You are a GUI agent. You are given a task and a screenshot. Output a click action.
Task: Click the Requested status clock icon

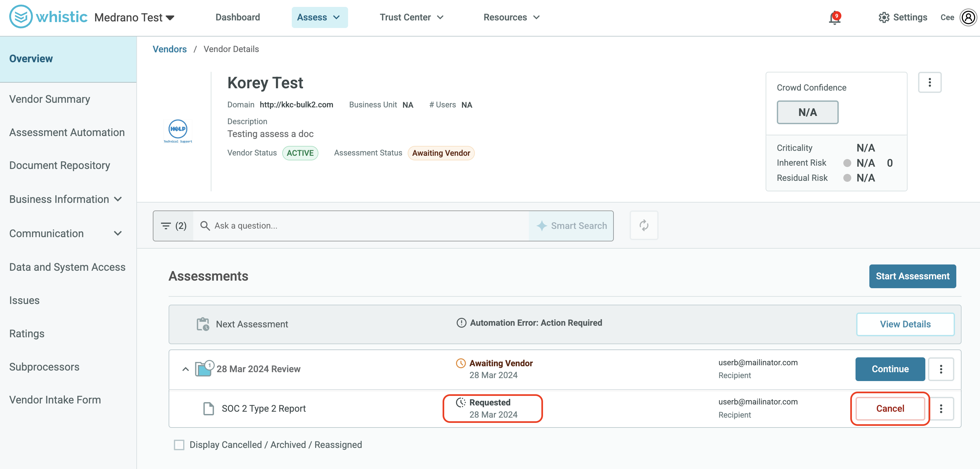[x=460, y=402]
